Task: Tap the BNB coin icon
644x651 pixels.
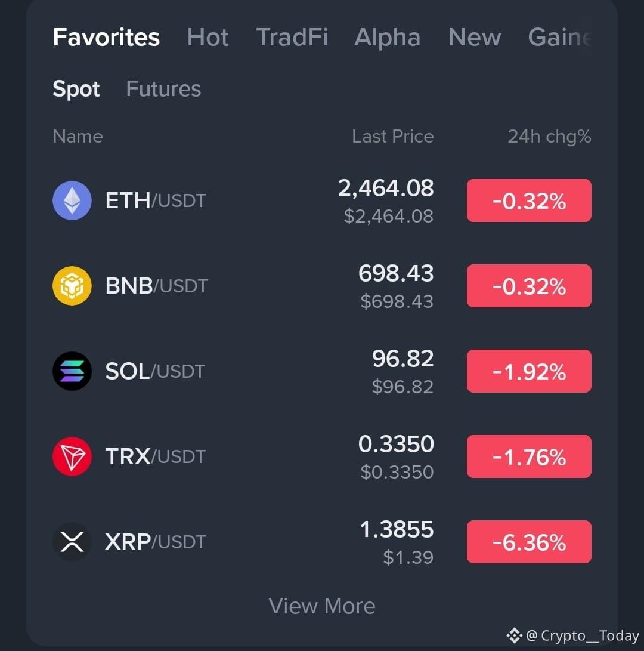Action: [x=72, y=286]
